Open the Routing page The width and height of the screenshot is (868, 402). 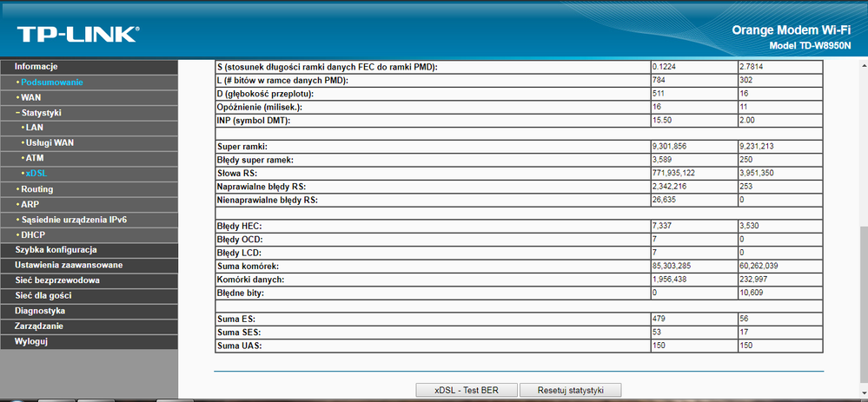pyautogui.click(x=37, y=189)
